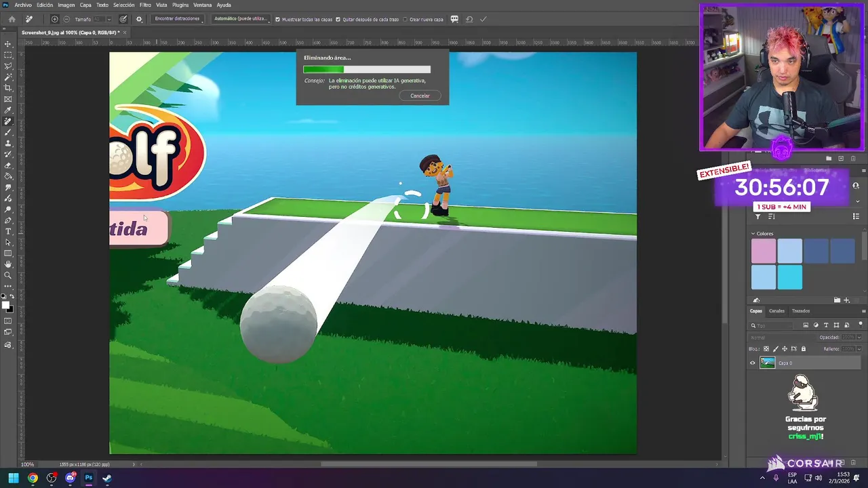Screen dimensions: 868x488
Task: Select the Move tool
Action: [x=8, y=43]
